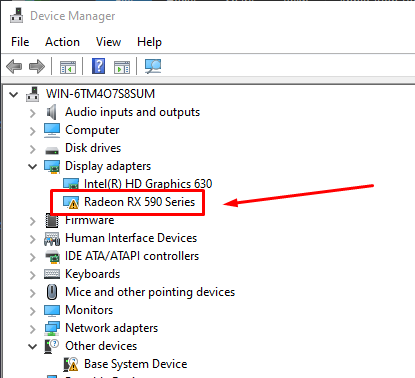
Task: Open the File menu
Action: coord(20,42)
